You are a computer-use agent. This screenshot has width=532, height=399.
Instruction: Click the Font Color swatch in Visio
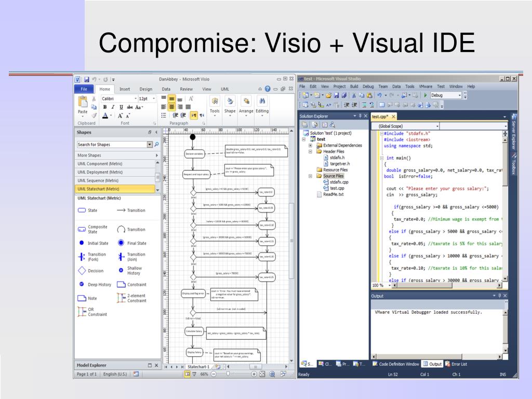(x=105, y=116)
